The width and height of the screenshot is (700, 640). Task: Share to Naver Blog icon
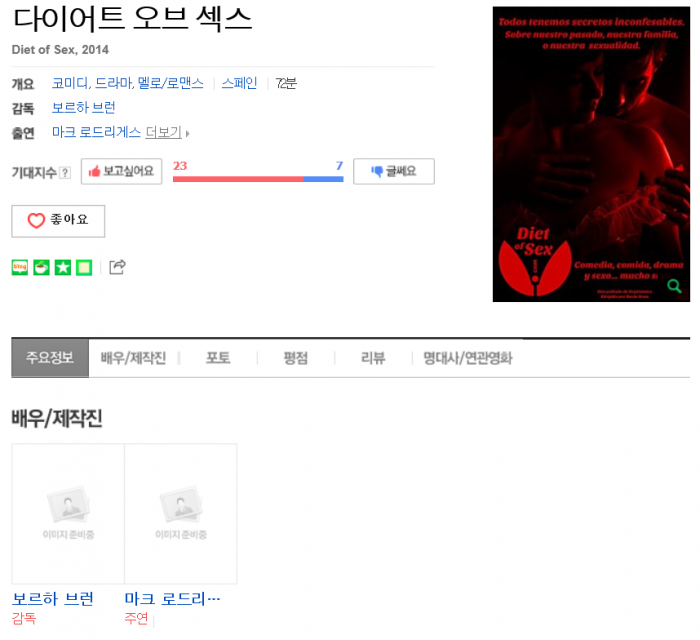pos(20,267)
